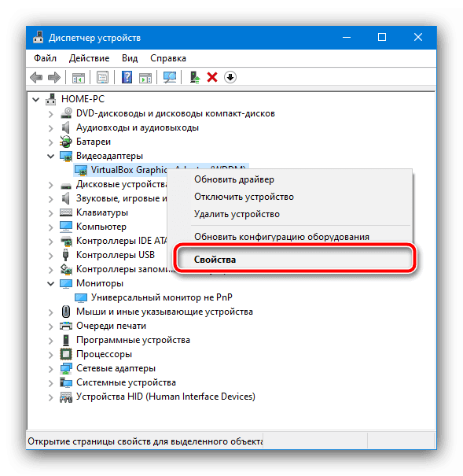Select Универсальный монитор не PnP device
This screenshot has width=463, height=476.
(162, 297)
